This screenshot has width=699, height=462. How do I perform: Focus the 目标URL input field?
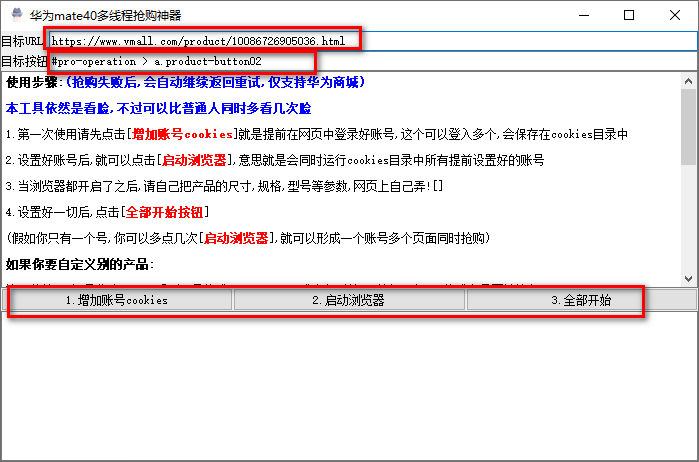tap(373, 41)
